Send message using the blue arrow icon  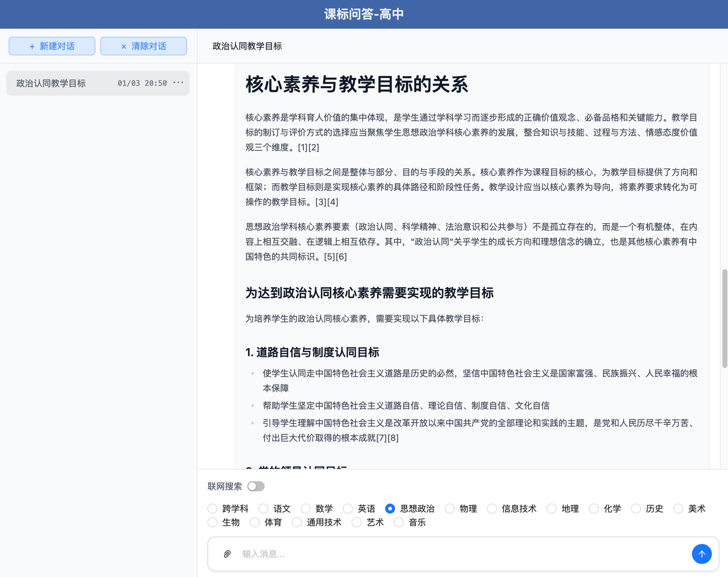click(702, 554)
